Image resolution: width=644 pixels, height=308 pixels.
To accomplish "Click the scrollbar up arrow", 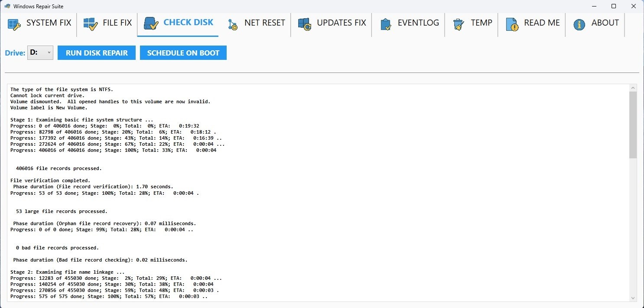I will [633, 88].
